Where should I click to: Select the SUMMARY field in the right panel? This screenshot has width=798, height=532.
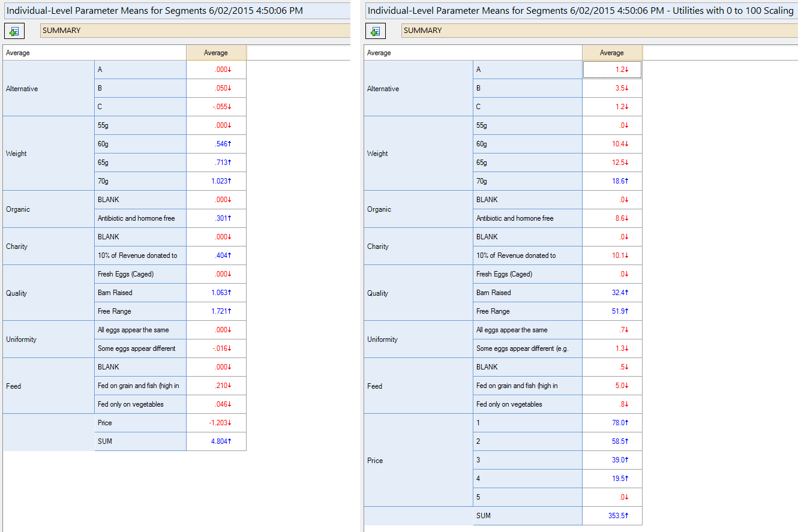(600, 31)
